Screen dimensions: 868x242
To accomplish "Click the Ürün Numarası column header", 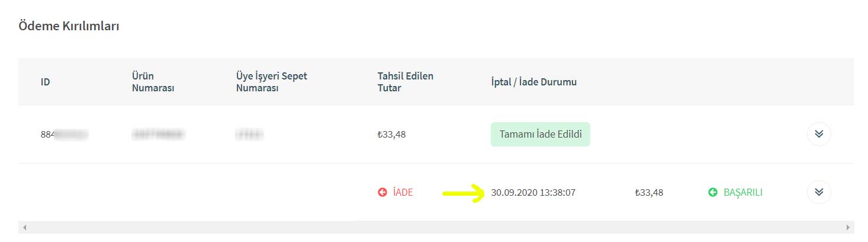I will [x=153, y=82].
